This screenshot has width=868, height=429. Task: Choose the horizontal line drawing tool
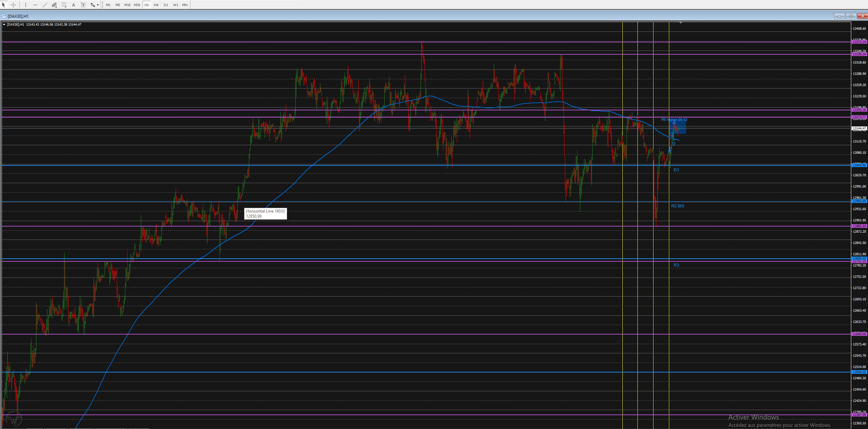[x=35, y=5]
